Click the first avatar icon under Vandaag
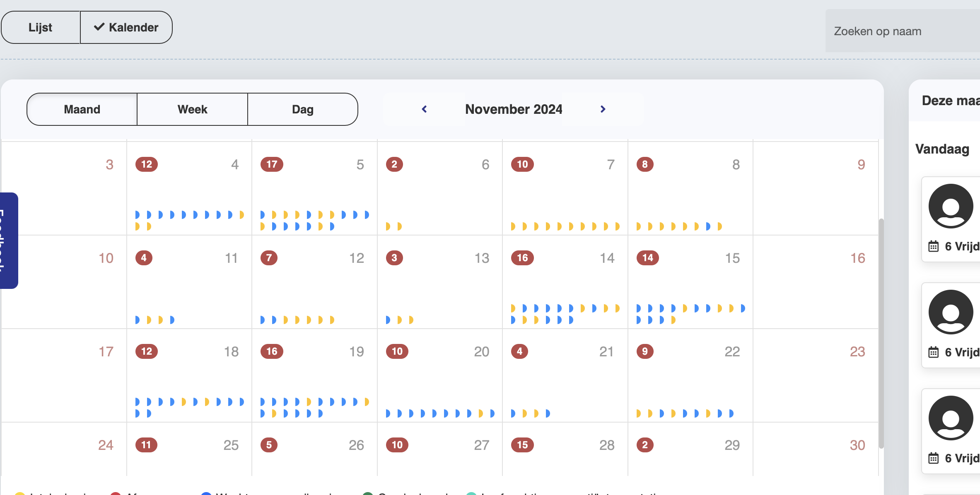Viewport: 980px width, 495px height. [x=951, y=206]
